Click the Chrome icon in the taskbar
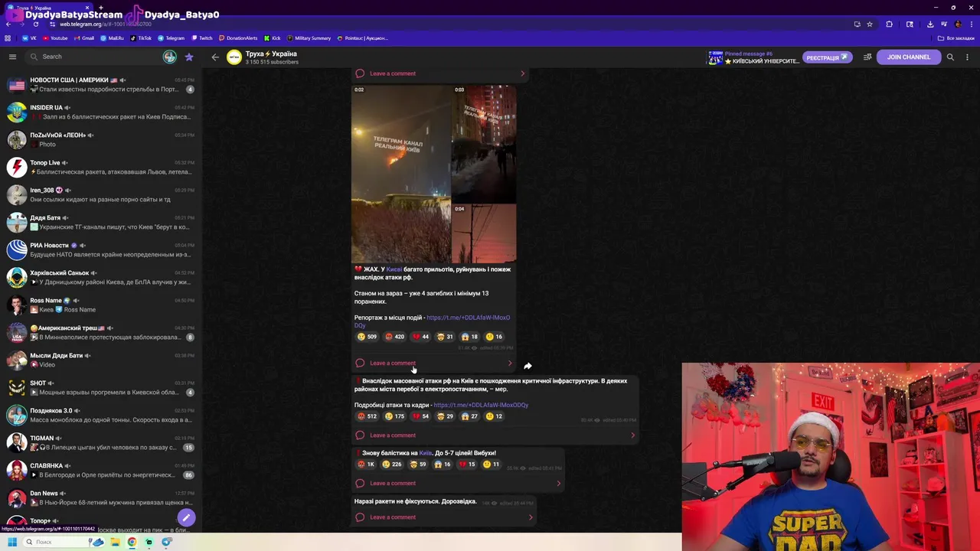This screenshot has width=980, height=551. click(132, 542)
